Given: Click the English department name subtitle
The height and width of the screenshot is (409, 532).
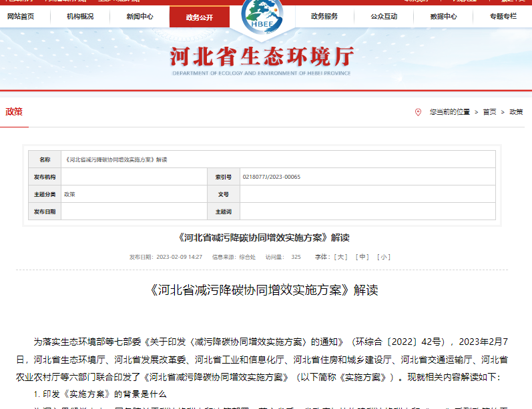Looking at the screenshot, I should (262, 73).
